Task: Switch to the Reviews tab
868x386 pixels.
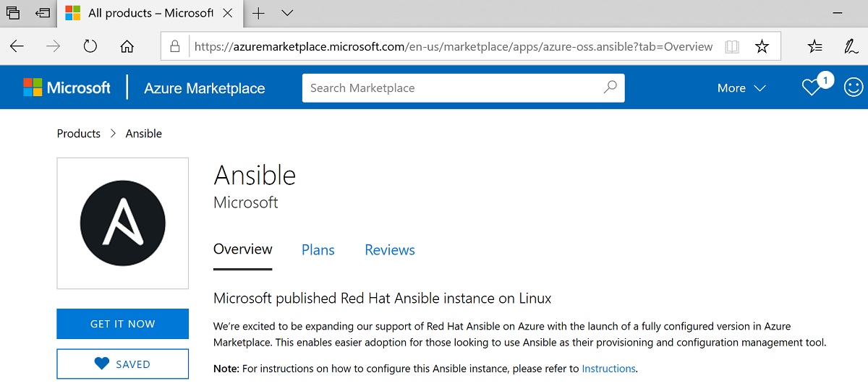Action: pyautogui.click(x=389, y=250)
